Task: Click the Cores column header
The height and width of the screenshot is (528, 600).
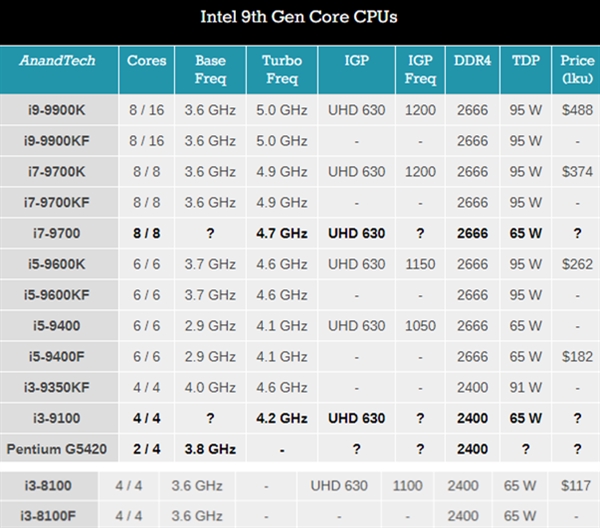Action: point(147,61)
